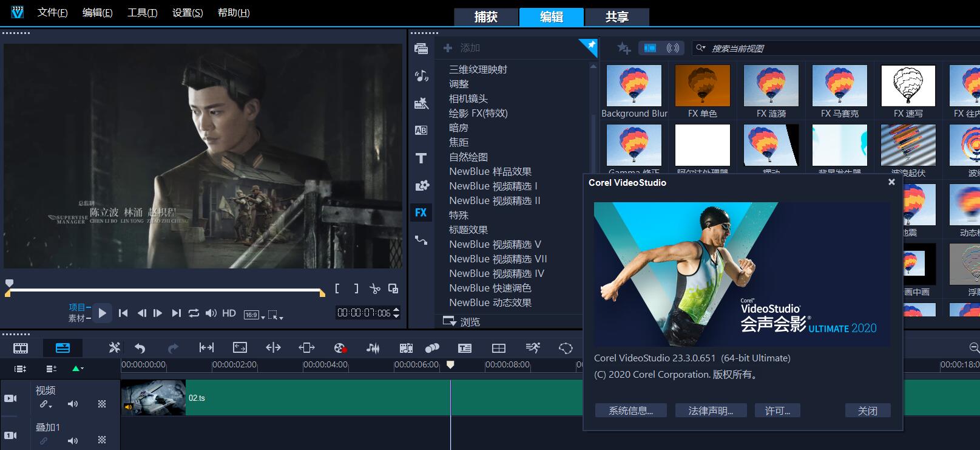Click 法律声明... button in dialog
980x450 pixels.
coord(711,411)
